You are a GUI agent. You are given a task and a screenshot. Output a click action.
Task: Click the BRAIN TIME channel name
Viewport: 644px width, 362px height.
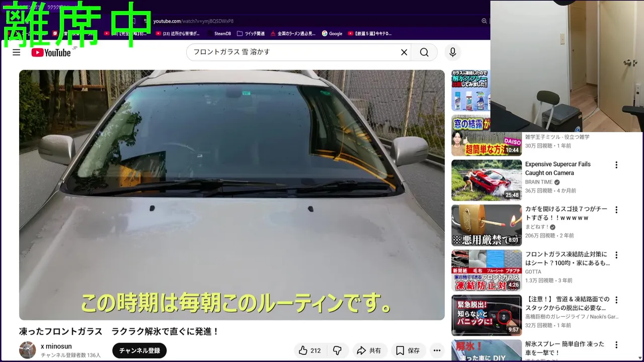coord(539,182)
